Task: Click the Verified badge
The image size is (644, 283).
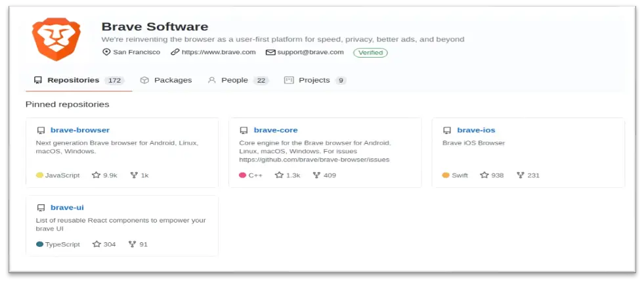Action: tap(370, 53)
